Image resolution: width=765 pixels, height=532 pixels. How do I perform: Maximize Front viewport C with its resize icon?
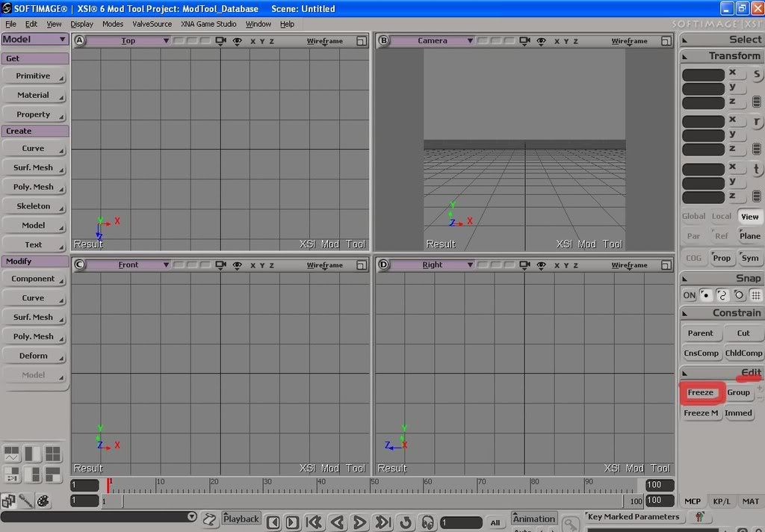click(362, 265)
